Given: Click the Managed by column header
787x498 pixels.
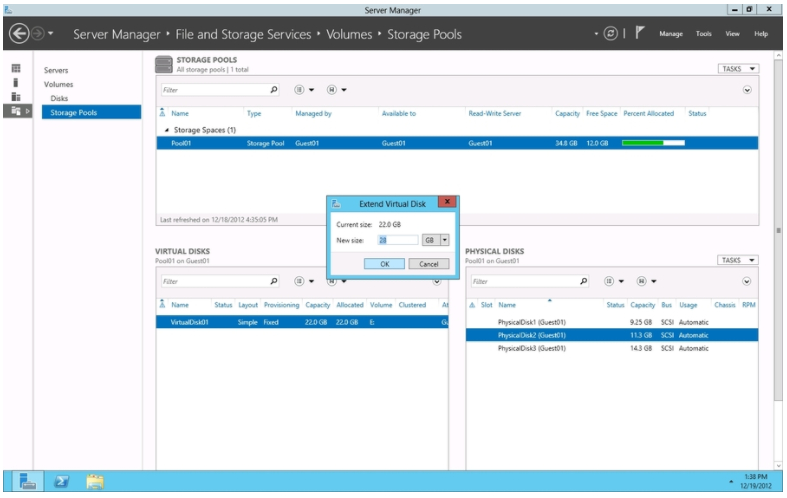Looking at the screenshot, I should (313, 113).
